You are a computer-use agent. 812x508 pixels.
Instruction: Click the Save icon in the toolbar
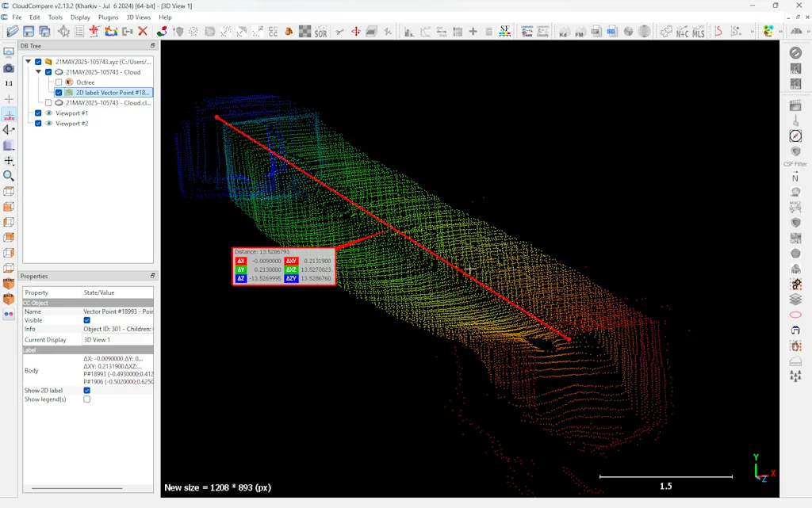[29, 32]
